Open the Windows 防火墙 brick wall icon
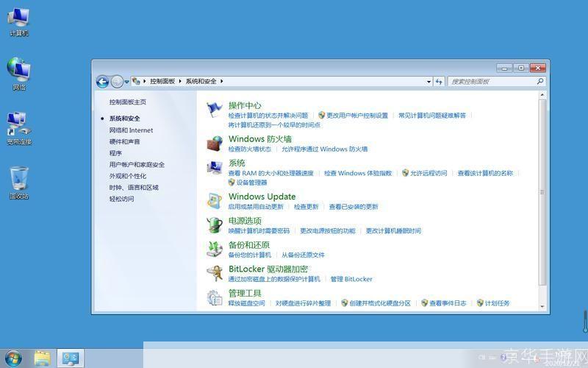Screen dimensions: 588x368 pyautogui.click(x=215, y=144)
